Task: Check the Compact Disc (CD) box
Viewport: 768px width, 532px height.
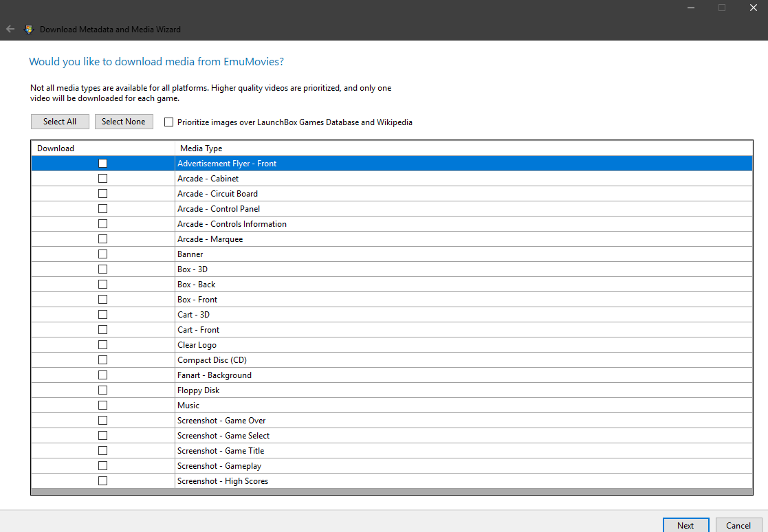Action: (103, 360)
